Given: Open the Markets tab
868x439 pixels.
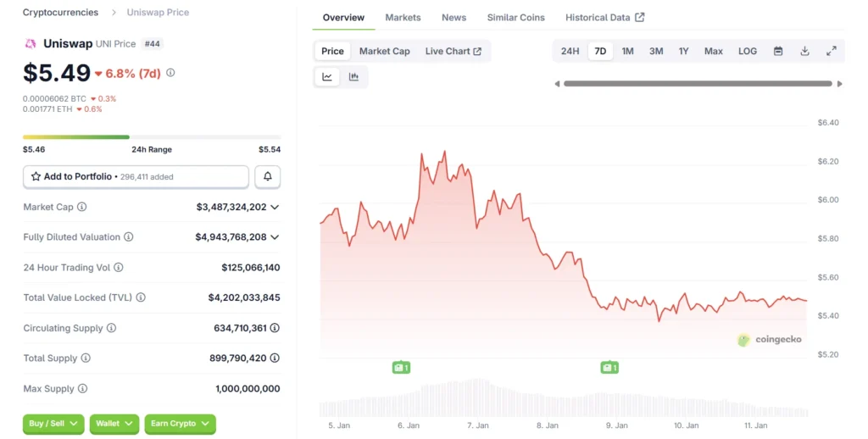Looking at the screenshot, I should tap(403, 17).
